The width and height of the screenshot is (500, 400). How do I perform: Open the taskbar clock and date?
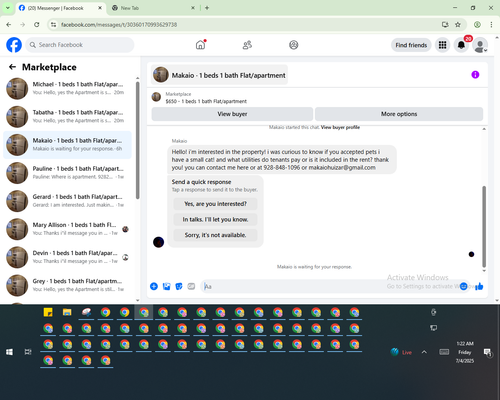click(465, 352)
